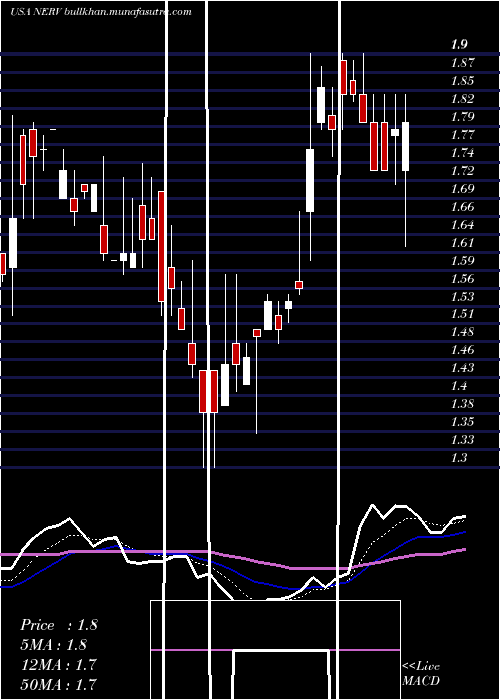Select the 1.77 price axis value
The height and width of the screenshot is (700, 500).
coord(462,134)
